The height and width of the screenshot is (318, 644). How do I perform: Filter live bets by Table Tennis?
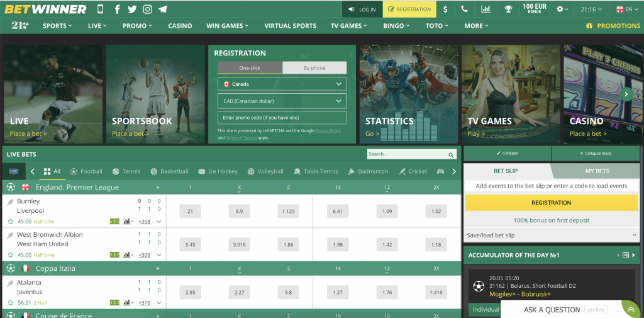click(x=316, y=171)
